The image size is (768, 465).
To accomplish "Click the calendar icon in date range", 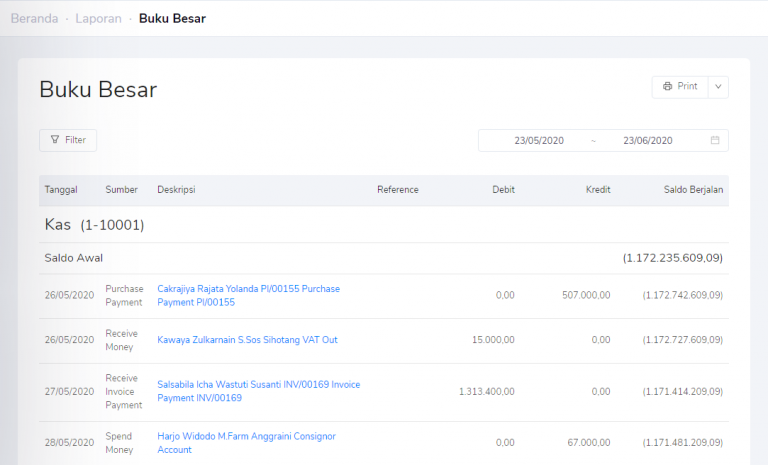I will (x=715, y=141).
